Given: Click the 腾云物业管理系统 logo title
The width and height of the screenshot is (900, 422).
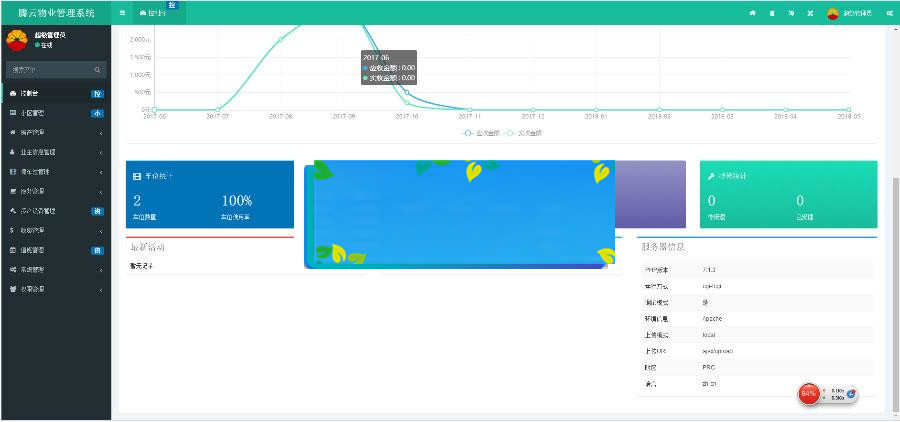Looking at the screenshot, I should coord(55,13).
